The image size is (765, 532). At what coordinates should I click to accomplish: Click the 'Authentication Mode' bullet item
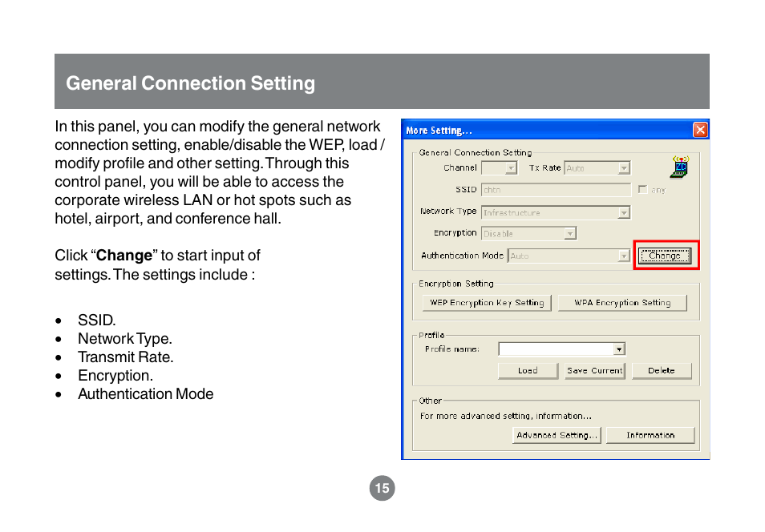click(x=145, y=393)
